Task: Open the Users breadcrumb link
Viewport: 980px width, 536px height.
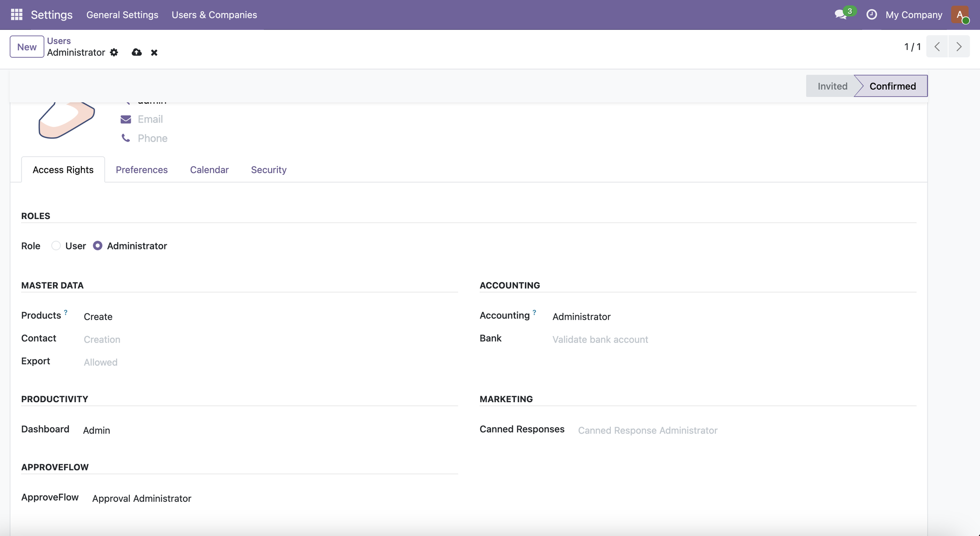Action: tap(59, 41)
